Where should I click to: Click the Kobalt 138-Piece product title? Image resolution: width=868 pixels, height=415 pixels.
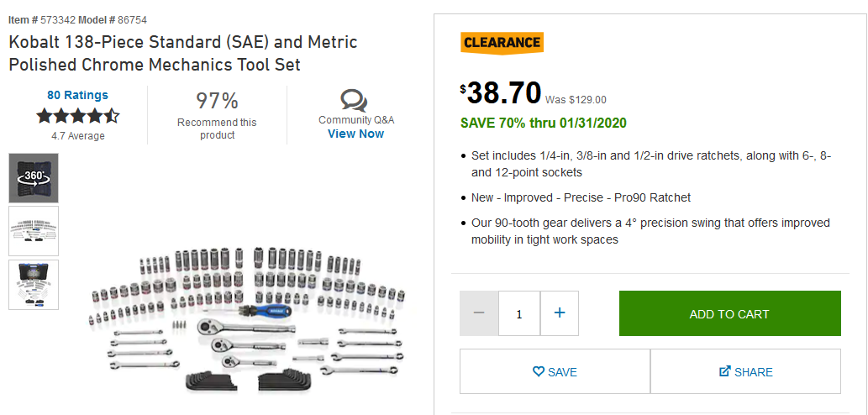[183, 53]
